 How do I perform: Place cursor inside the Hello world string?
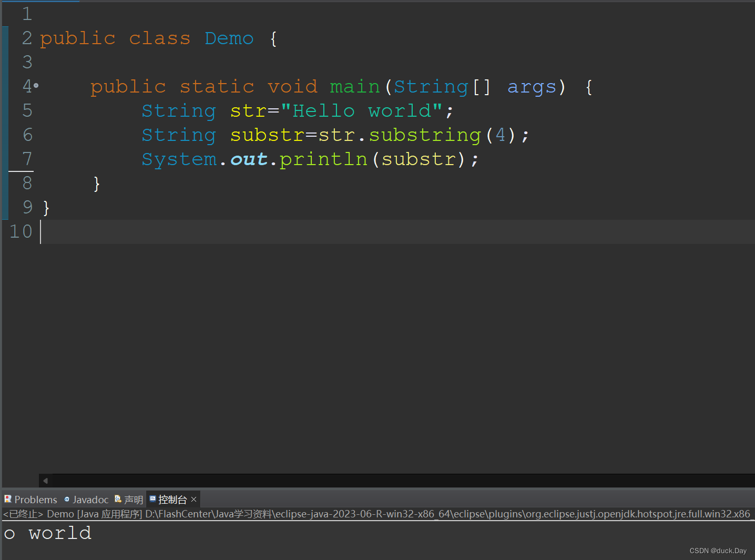click(363, 110)
